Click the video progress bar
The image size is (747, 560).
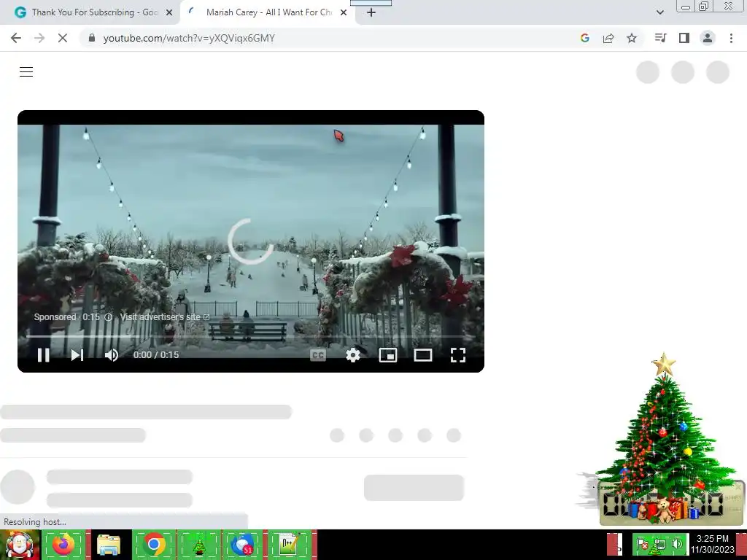(251, 336)
